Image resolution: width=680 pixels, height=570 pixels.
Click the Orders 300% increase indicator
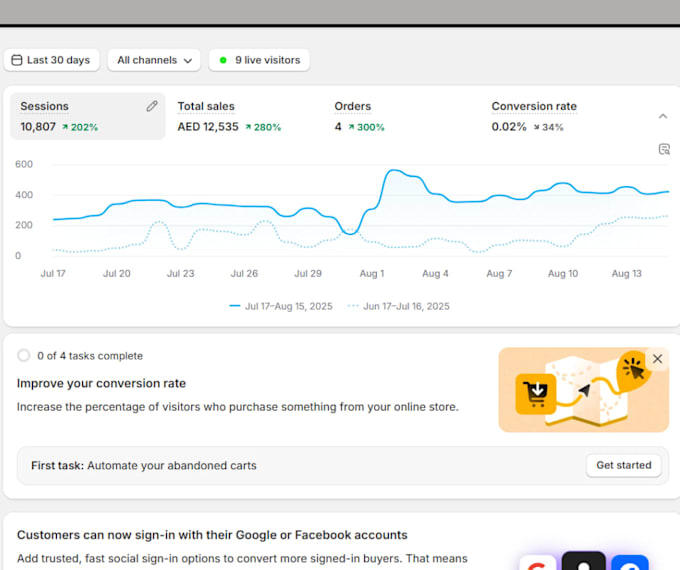point(366,127)
